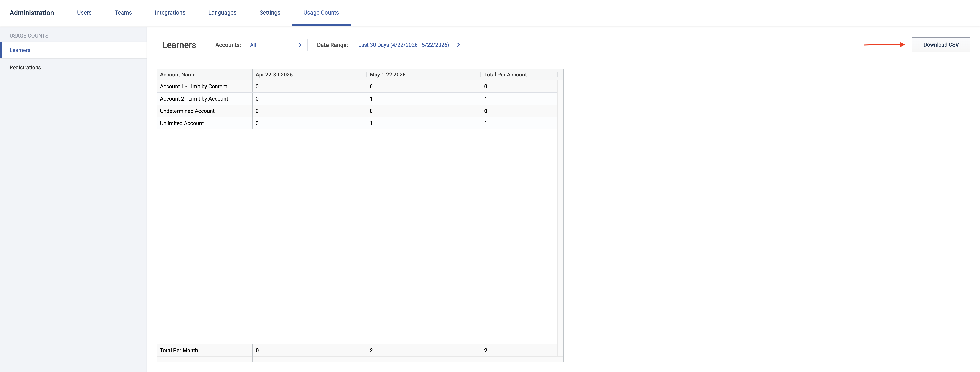Select the Undetermined Account row
The height and width of the screenshot is (372, 980).
(357, 111)
